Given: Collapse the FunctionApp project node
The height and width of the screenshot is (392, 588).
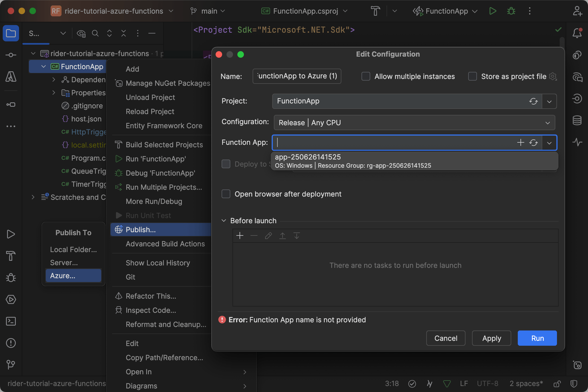Looking at the screenshot, I should (x=43, y=66).
